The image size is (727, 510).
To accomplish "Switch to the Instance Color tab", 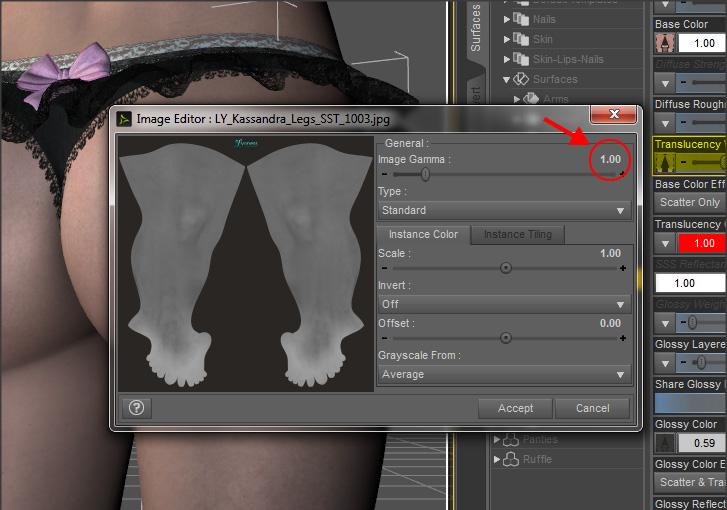I will 423,235.
